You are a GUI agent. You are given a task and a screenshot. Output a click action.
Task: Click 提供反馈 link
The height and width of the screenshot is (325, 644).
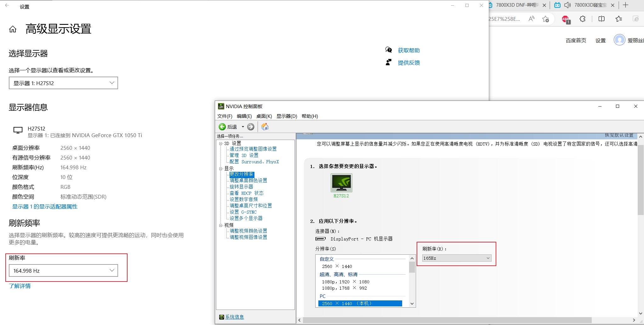pos(409,63)
